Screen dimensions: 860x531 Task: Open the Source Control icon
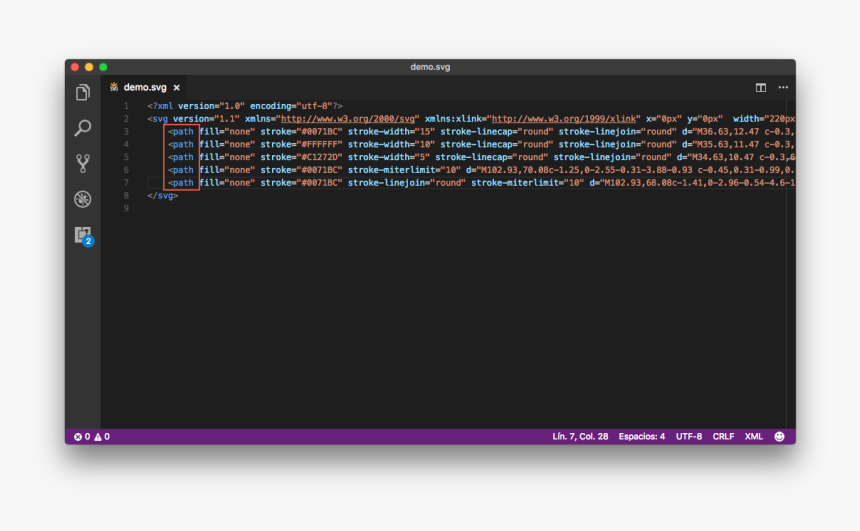[x=83, y=163]
